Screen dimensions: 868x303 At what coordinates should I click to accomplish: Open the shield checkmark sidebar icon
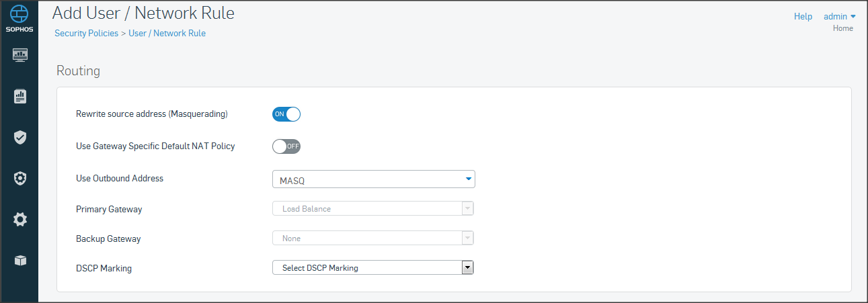click(20, 138)
